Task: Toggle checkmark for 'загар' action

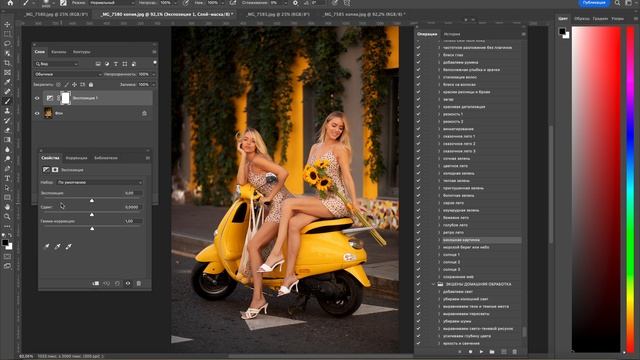Action: click(x=418, y=99)
